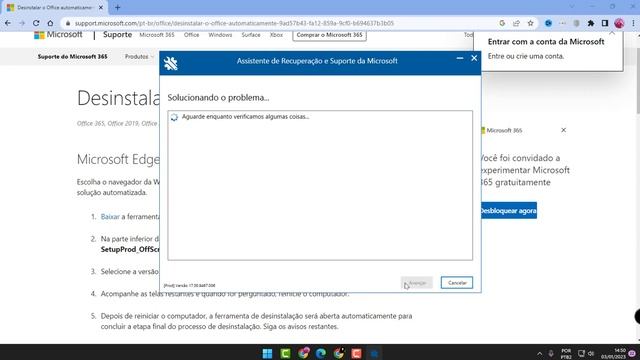The image size is (640, 360).
Task: Open the blue circular extension icon
Action: tap(548, 23)
